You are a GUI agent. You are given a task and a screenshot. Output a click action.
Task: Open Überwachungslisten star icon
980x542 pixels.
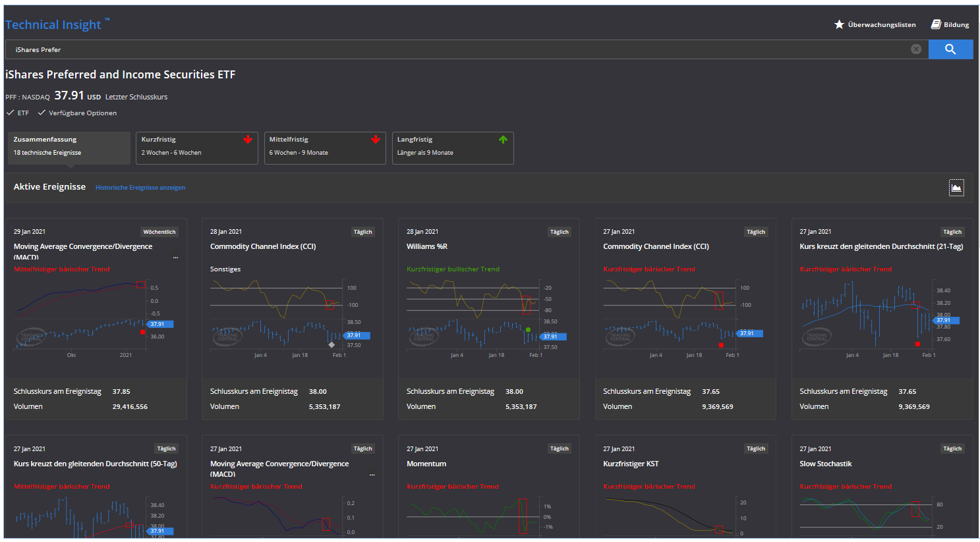(x=839, y=24)
